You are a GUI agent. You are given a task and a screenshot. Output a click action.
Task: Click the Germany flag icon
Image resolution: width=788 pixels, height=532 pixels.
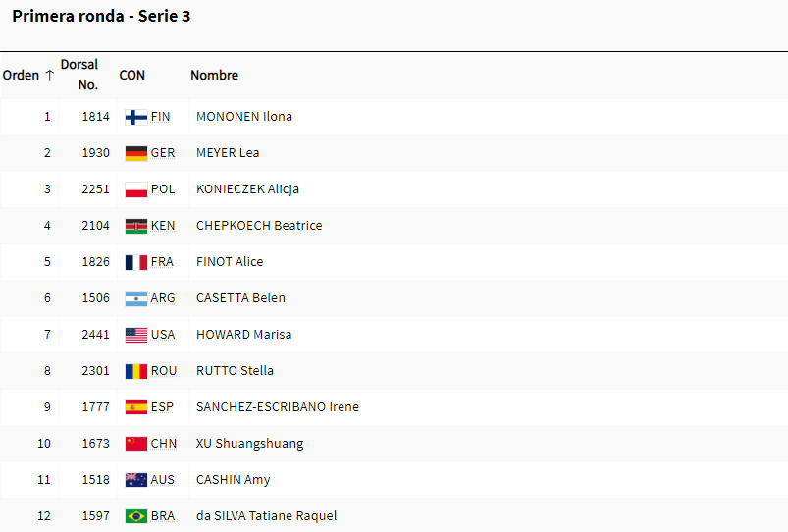[x=136, y=153]
